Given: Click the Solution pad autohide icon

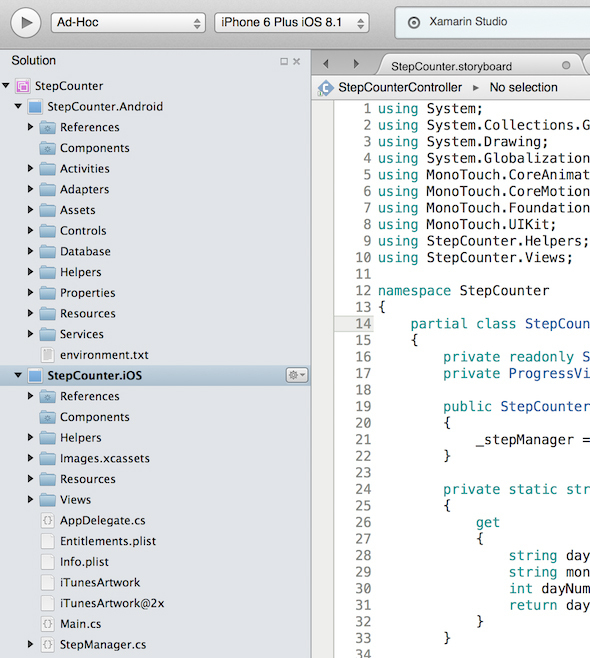Looking at the screenshot, I should pyautogui.click(x=284, y=61).
